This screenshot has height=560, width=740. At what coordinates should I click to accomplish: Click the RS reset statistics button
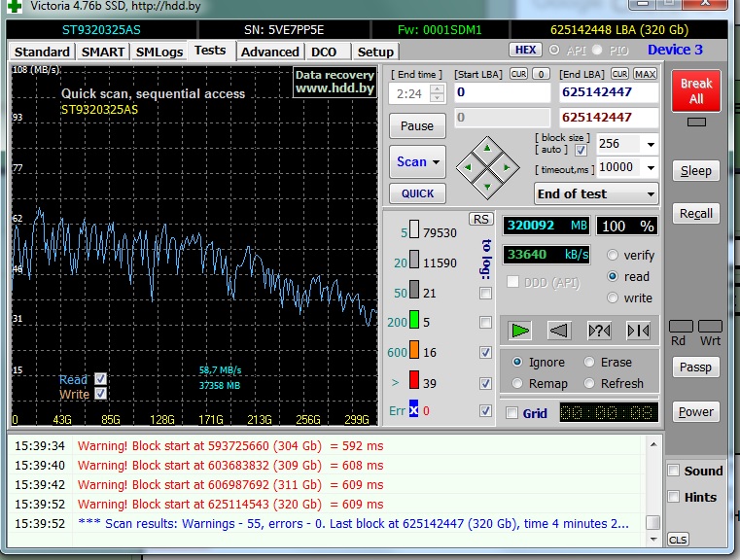coord(481,220)
